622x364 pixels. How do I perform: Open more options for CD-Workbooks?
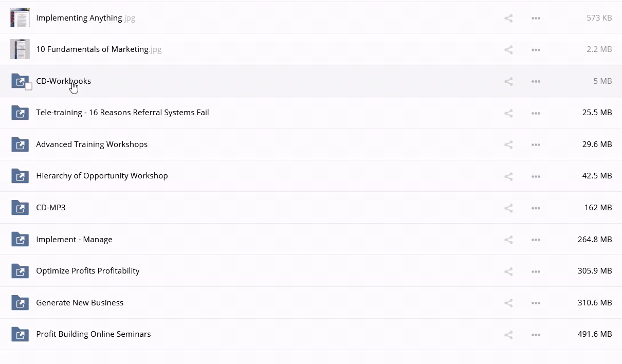click(536, 81)
